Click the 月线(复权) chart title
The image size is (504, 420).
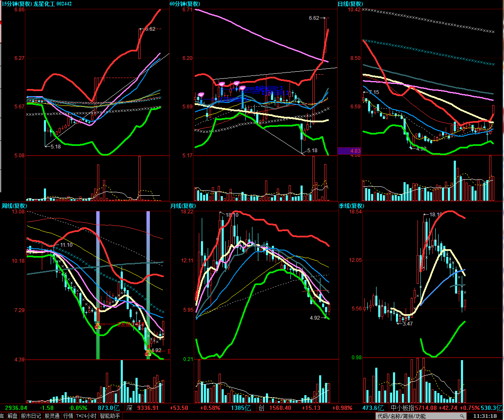(184, 206)
